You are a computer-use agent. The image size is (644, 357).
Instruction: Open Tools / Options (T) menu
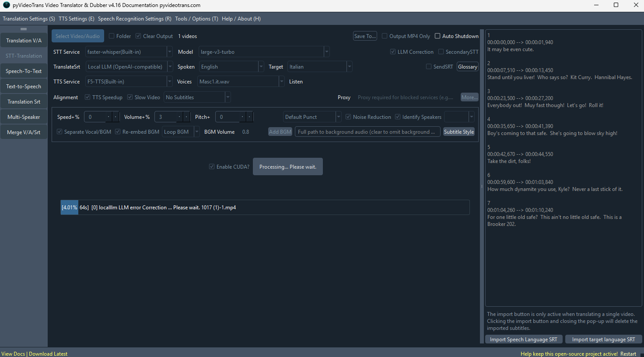(196, 19)
